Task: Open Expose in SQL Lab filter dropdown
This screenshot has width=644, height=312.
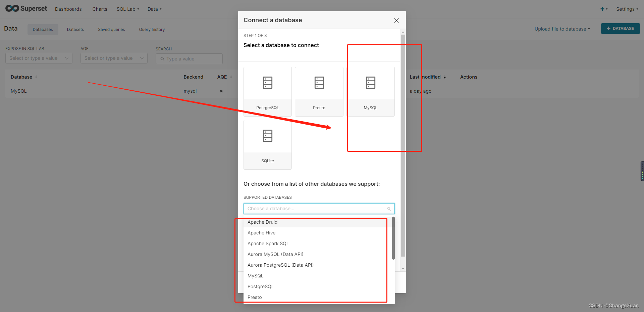Action: click(x=39, y=58)
